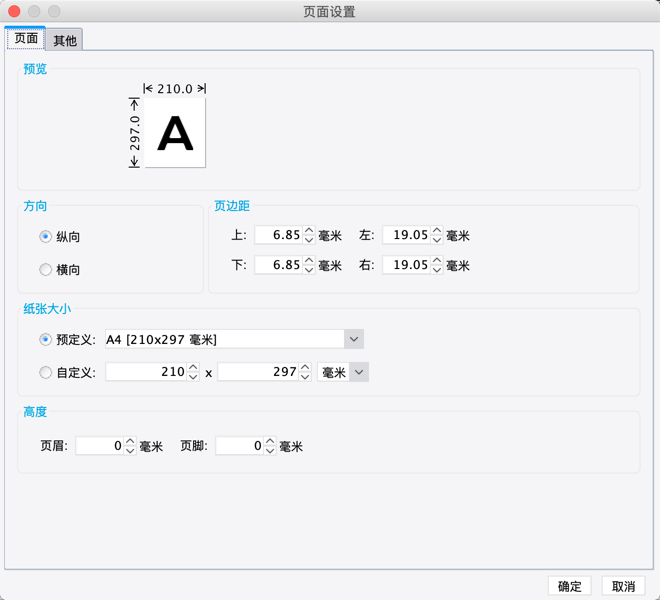The height and width of the screenshot is (600, 660).
Task: Click the 页脚 footer height field
Action: click(x=240, y=446)
